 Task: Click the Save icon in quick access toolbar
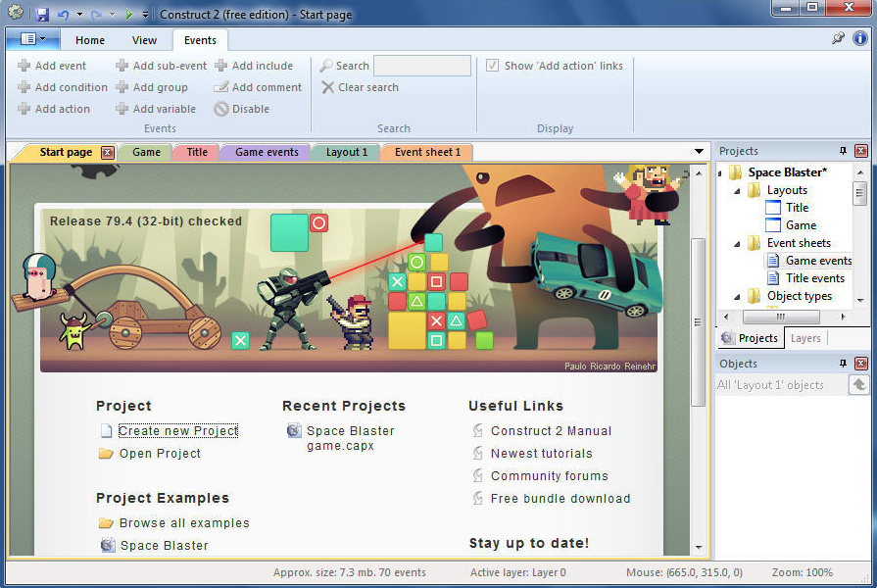coord(42,14)
